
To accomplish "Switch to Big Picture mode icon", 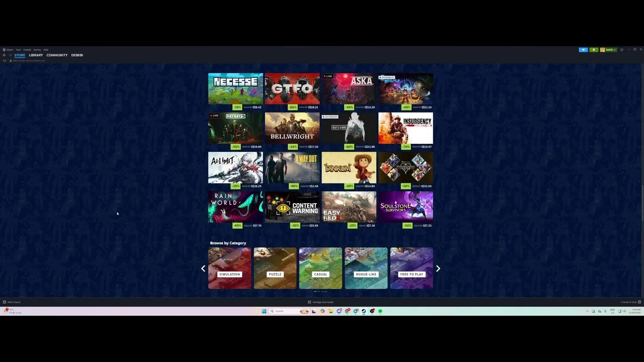I will tap(622, 50).
